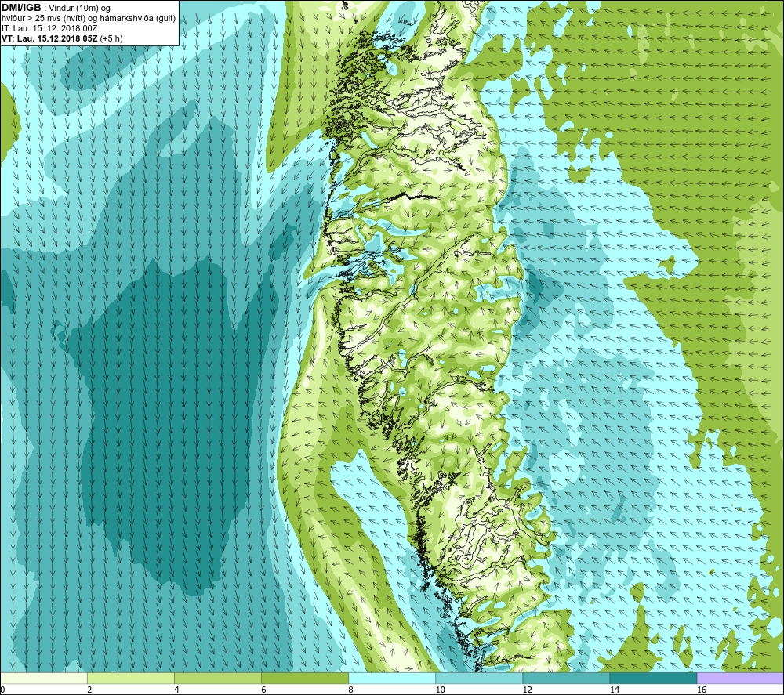Click the legend scale label 6
This screenshot has height=695, width=784.
(263, 690)
